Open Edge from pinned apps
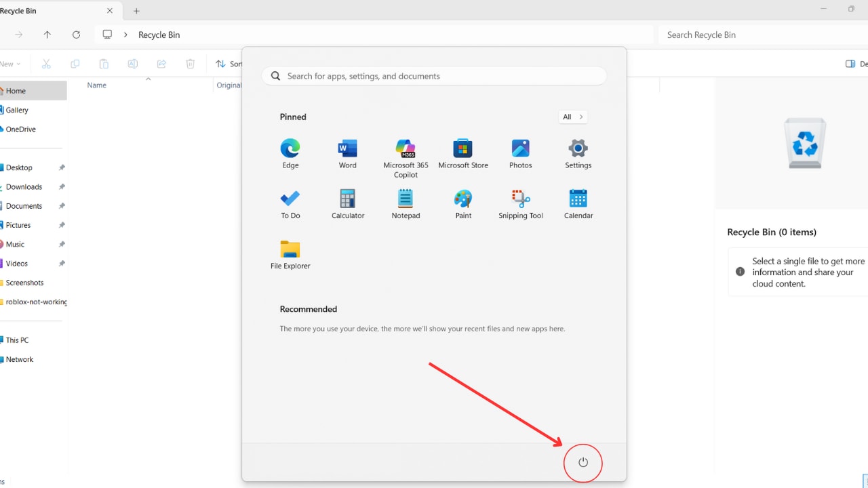 click(290, 154)
